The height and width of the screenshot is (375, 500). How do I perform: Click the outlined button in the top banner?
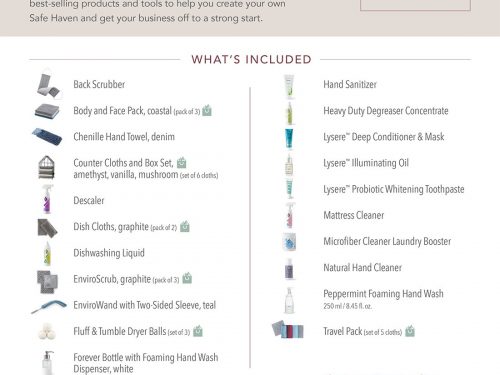click(x=415, y=5)
